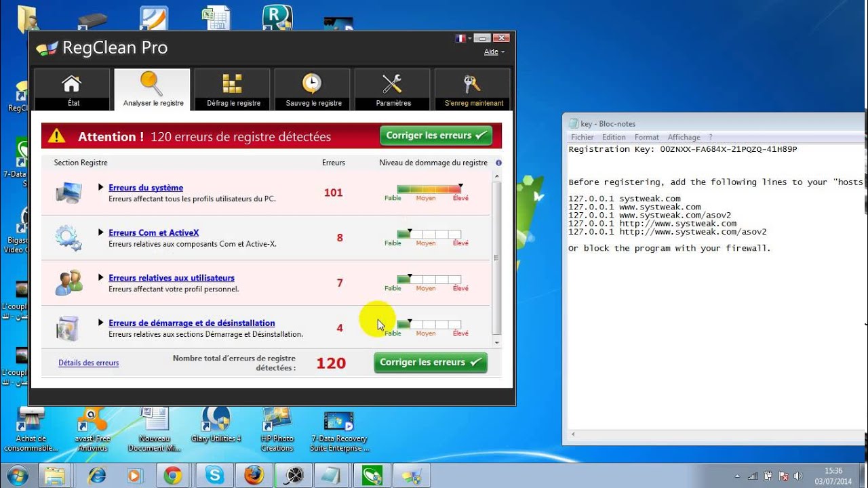This screenshot has width=868, height=488.
Task: Click the taskbar clock showing 15:36
Action: (833, 476)
